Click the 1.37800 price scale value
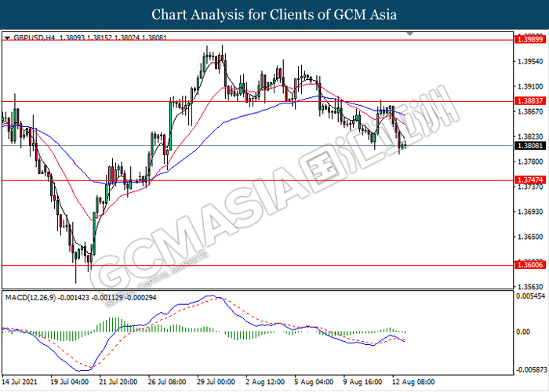This screenshot has width=549, height=392. [530, 162]
